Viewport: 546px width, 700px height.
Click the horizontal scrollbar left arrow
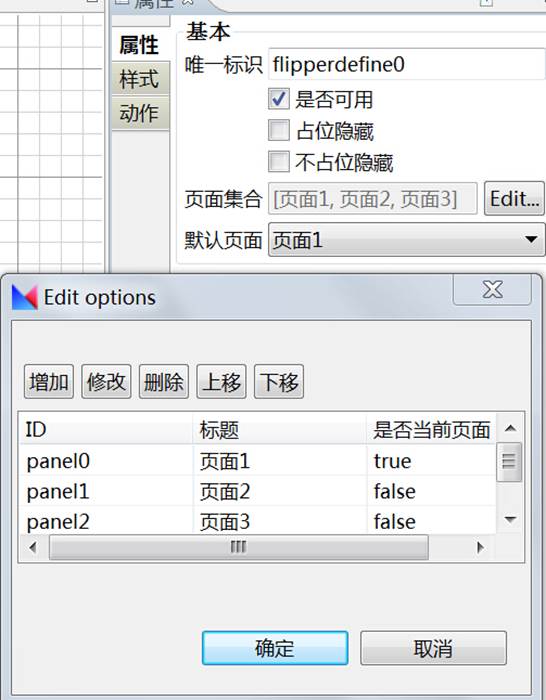(33, 547)
